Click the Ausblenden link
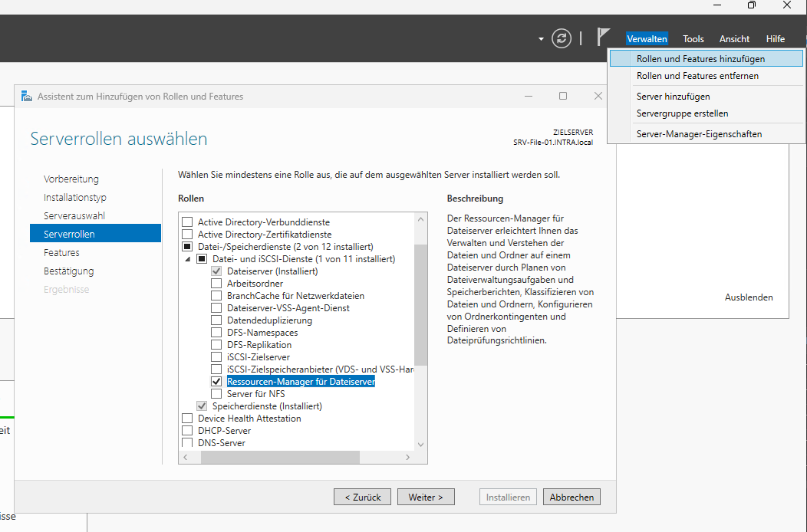This screenshot has height=532, width=807. coord(749,297)
